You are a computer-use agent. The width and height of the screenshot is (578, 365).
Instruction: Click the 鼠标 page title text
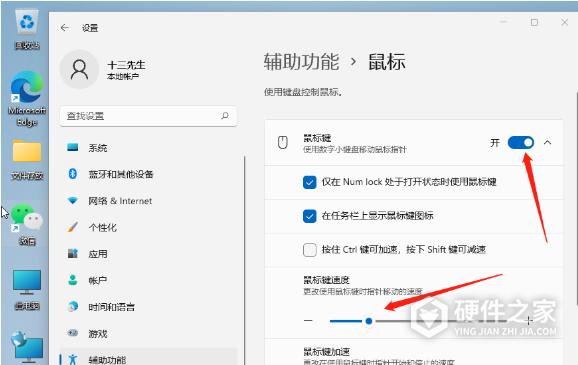pos(387,62)
